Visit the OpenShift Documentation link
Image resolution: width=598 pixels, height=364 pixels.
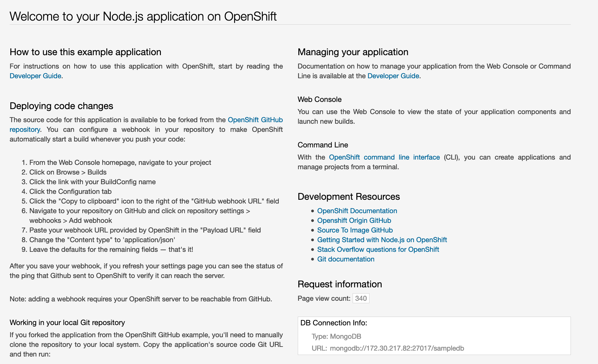click(357, 211)
